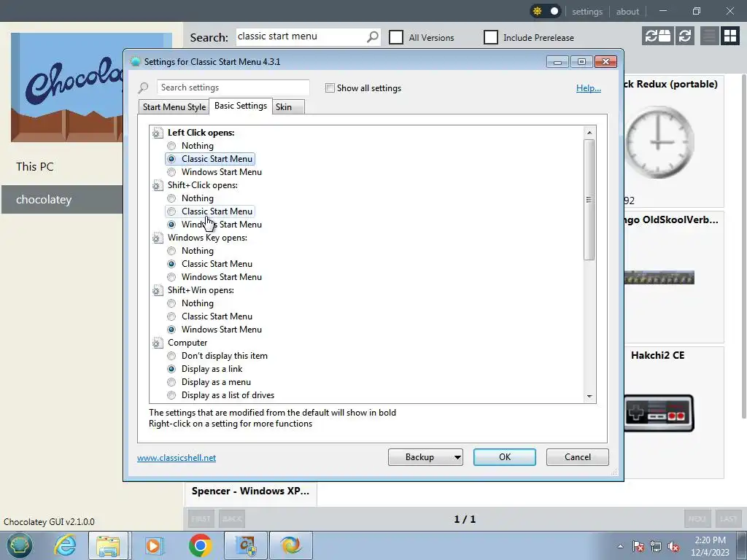Select This PC in Chocolatey sidebar
The width and height of the screenshot is (747, 560).
pyautogui.click(x=62, y=167)
